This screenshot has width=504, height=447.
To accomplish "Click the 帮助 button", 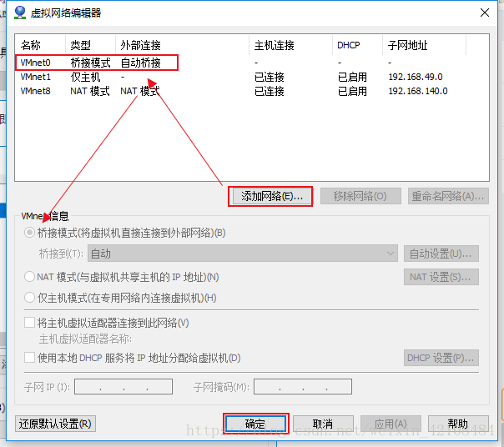I will 458,424.
